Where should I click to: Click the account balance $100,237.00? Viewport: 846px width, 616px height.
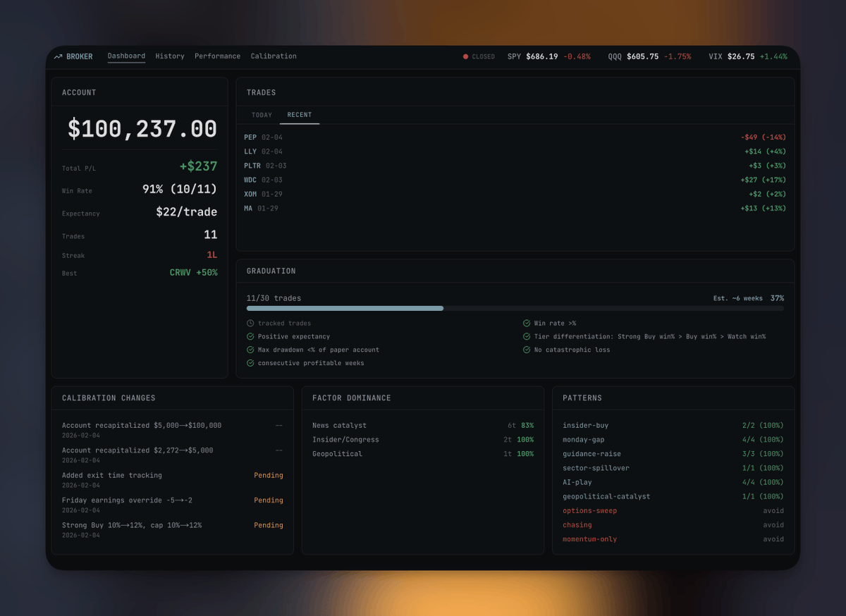(x=142, y=129)
